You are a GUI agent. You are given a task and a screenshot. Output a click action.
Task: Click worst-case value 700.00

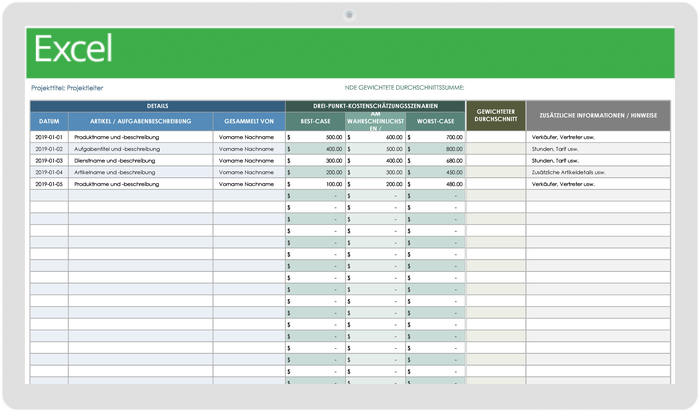pyautogui.click(x=435, y=137)
